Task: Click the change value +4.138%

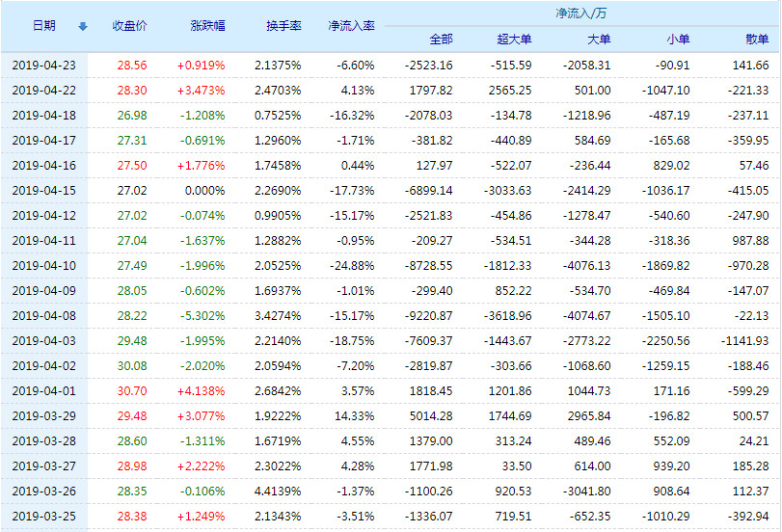Action: coord(201,391)
